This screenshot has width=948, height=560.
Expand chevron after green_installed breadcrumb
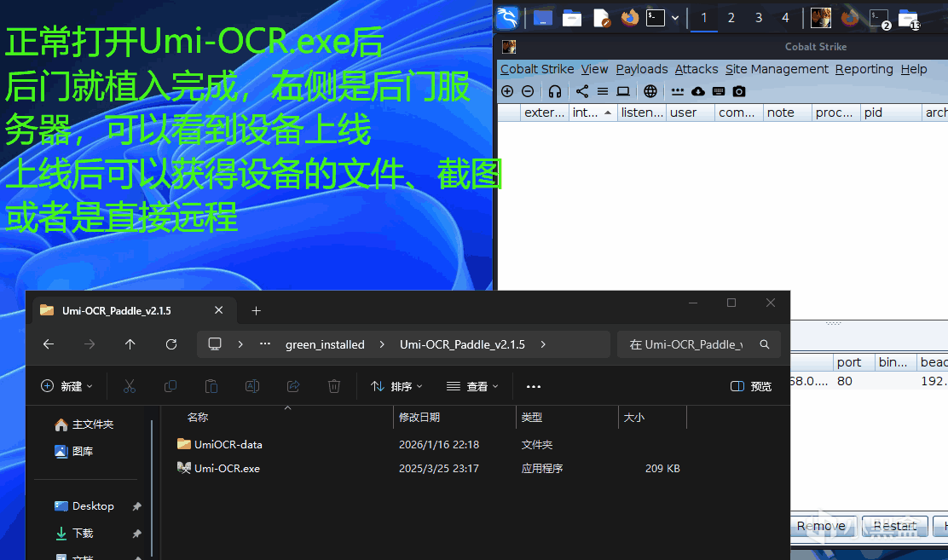tap(381, 344)
